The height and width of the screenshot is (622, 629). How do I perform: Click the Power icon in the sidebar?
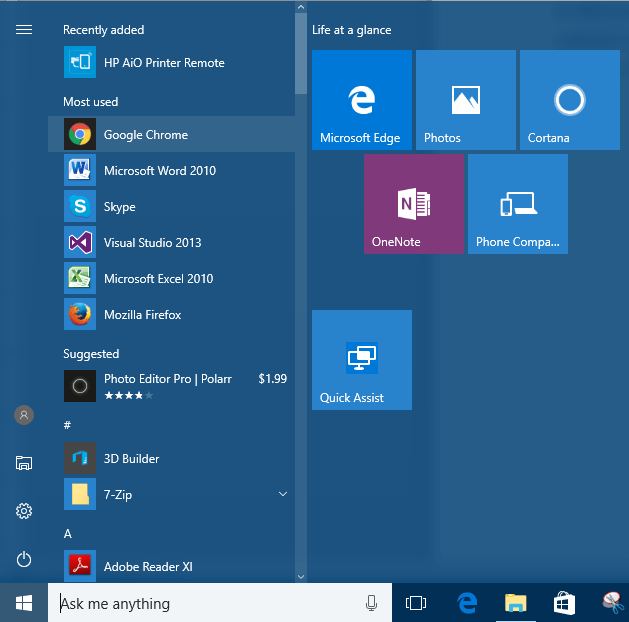[x=24, y=559]
